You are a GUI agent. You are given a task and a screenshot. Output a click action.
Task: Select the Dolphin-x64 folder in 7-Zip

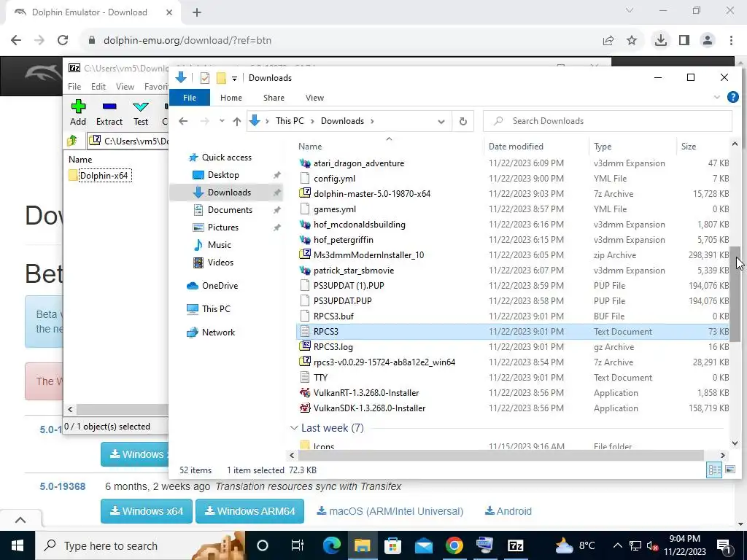(100, 175)
